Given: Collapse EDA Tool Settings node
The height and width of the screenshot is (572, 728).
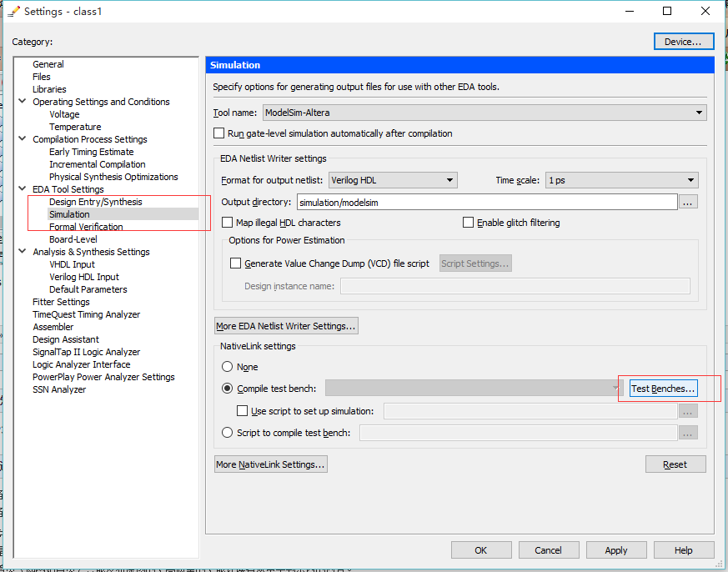Looking at the screenshot, I should pyautogui.click(x=23, y=189).
